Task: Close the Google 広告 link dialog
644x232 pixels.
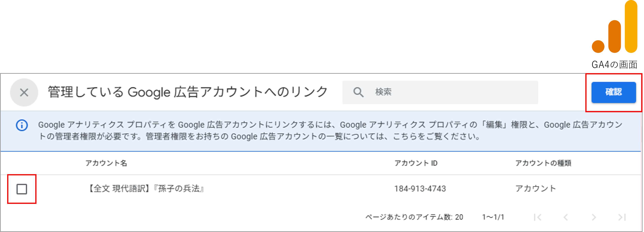Action: [24, 92]
